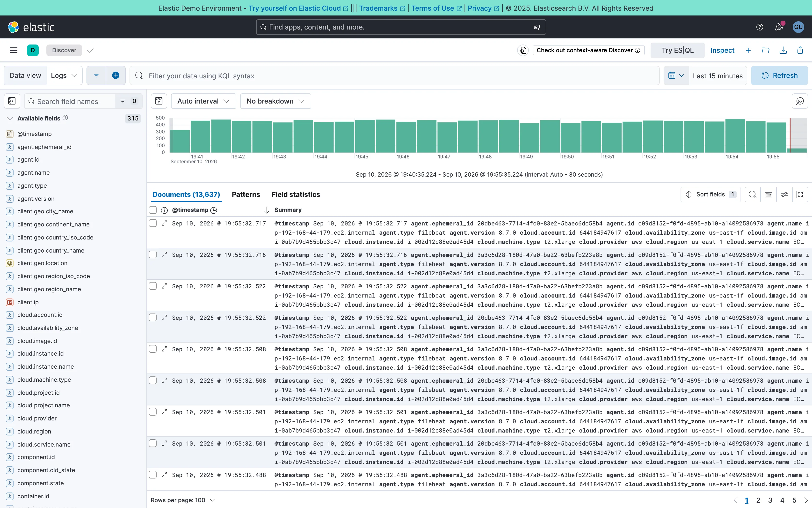
Task: Select the client.geo.location field
Action: click(x=42, y=263)
